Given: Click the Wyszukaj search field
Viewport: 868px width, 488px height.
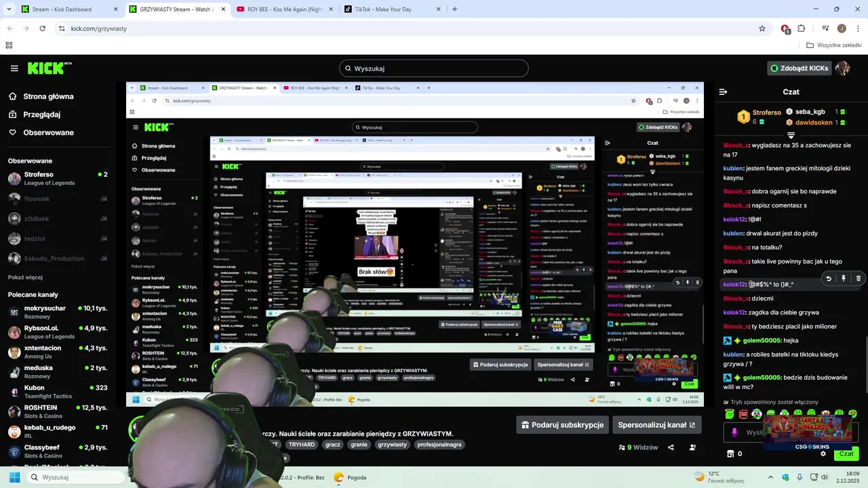Looking at the screenshot, I should 434,68.
